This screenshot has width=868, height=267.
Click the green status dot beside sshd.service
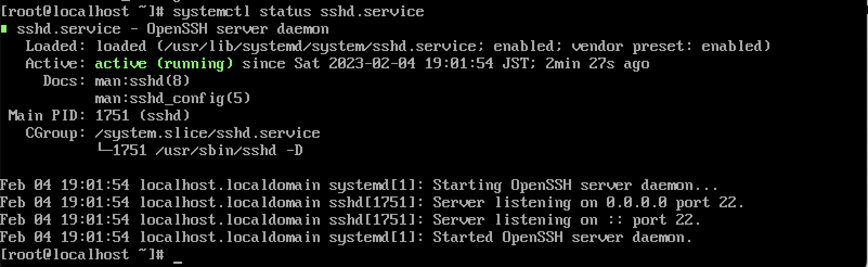4,29
